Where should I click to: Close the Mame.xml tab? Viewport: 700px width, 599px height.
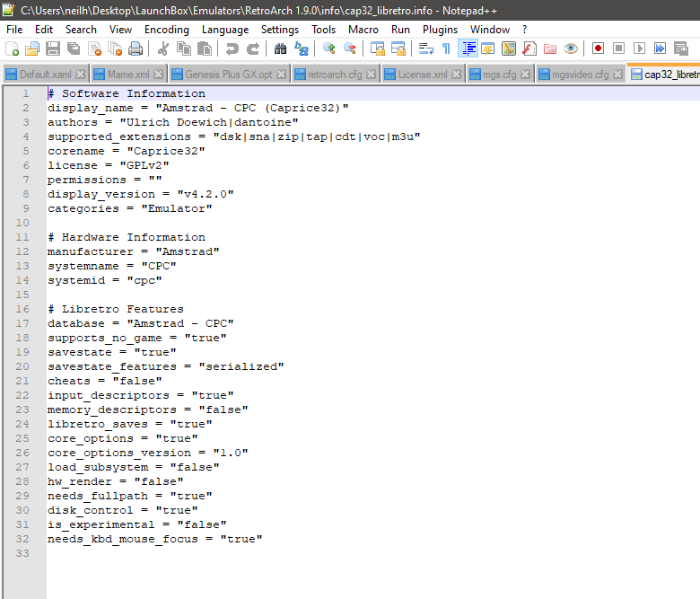point(158,75)
